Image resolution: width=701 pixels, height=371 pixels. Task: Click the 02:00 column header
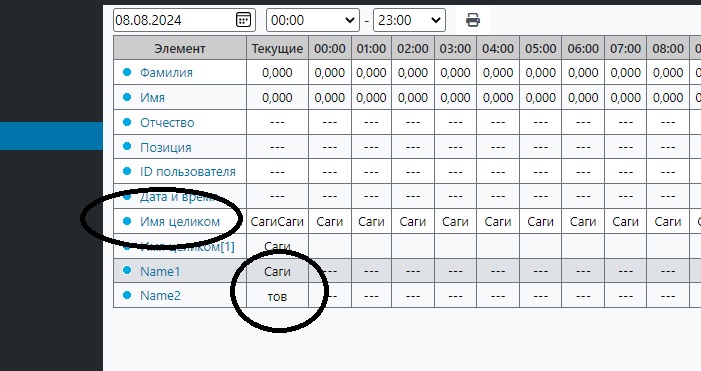(413, 48)
